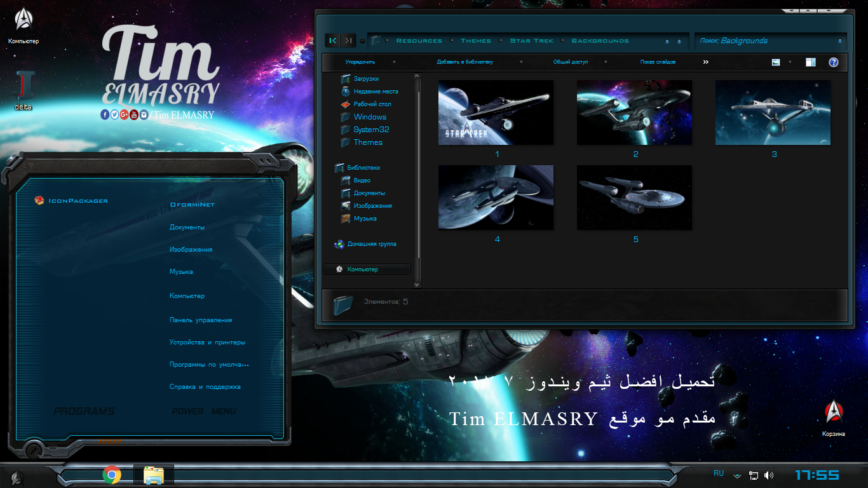Open the volume speaker tray icon
Image resolution: width=868 pixels, height=488 pixels.
pos(769,475)
